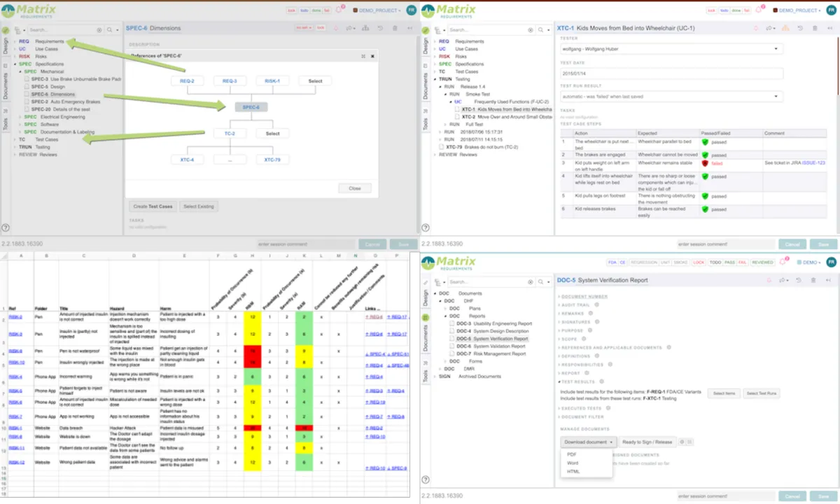Click the notification bell in the SPEC-6 window header

tap(338, 10)
